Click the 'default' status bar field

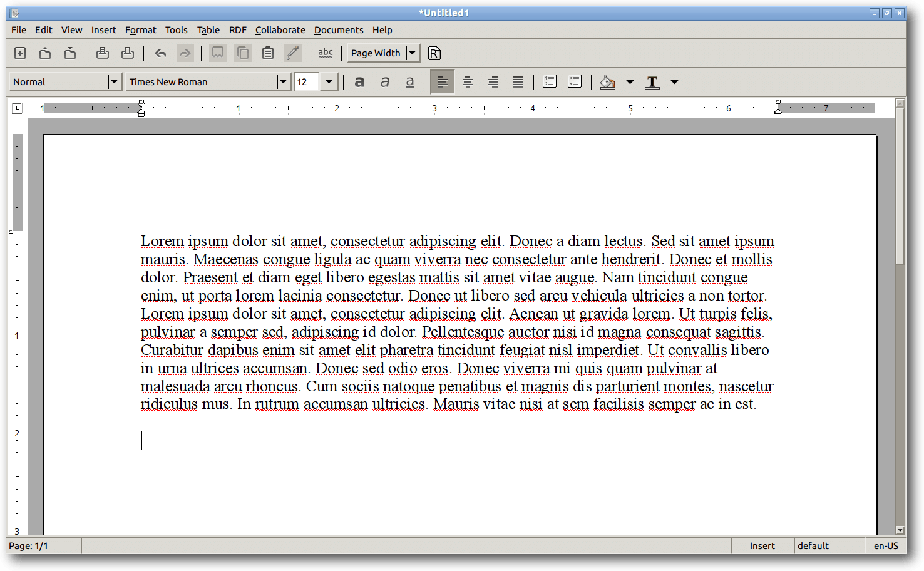click(x=830, y=546)
